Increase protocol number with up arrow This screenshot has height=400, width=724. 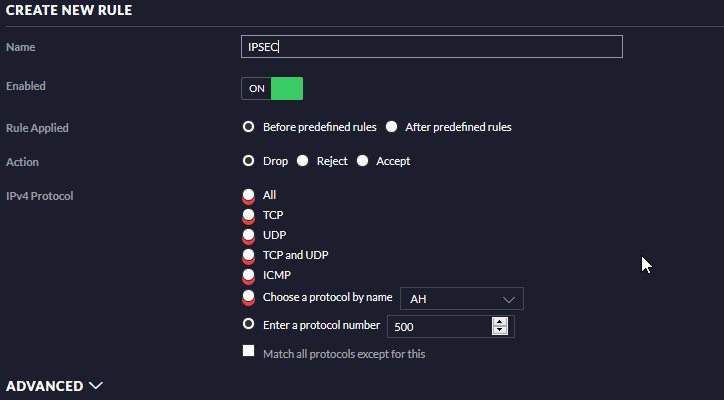[x=500, y=322]
